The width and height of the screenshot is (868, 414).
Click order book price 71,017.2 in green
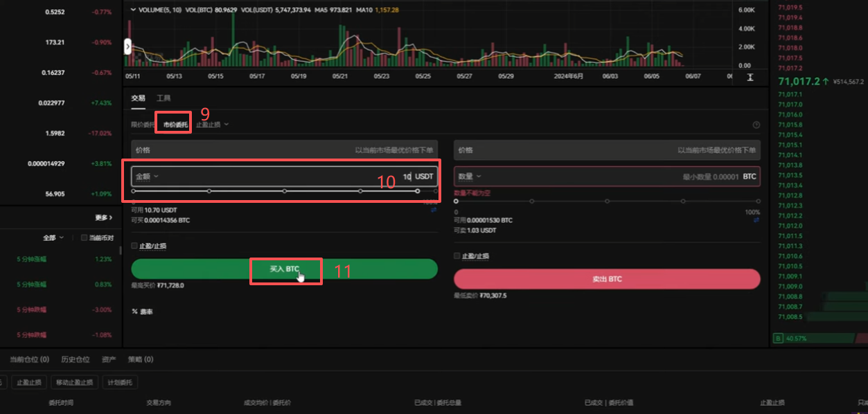[799, 81]
